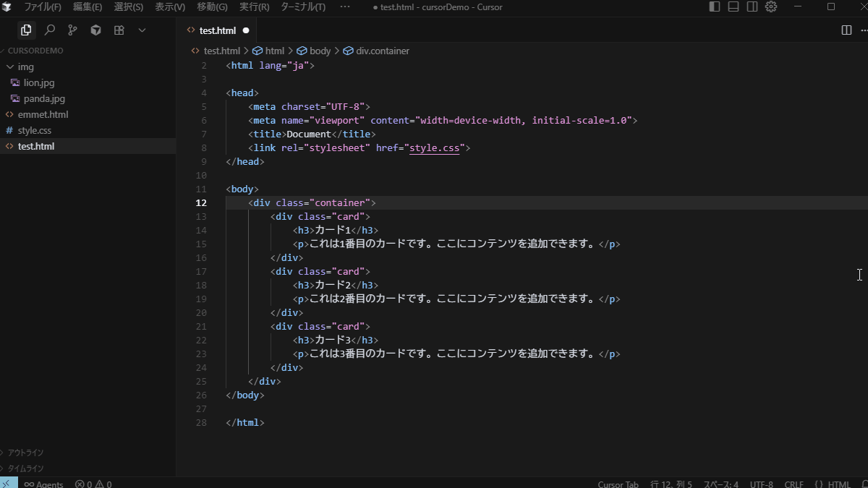868x488 pixels.
Task: Click Cursor Tab in the status bar
Action: point(618,484)
